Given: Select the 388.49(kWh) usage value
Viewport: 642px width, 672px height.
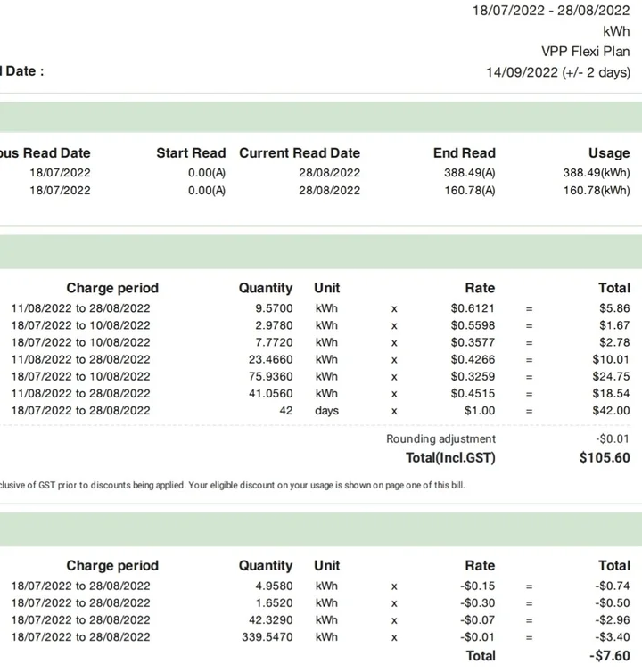Looking at the screenshot, I should click(x=596, y=173).
